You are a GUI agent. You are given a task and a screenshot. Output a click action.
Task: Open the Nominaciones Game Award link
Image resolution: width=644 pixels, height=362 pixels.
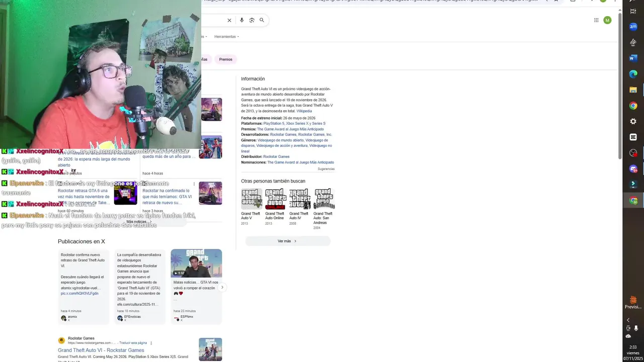(x=300, y=162)
